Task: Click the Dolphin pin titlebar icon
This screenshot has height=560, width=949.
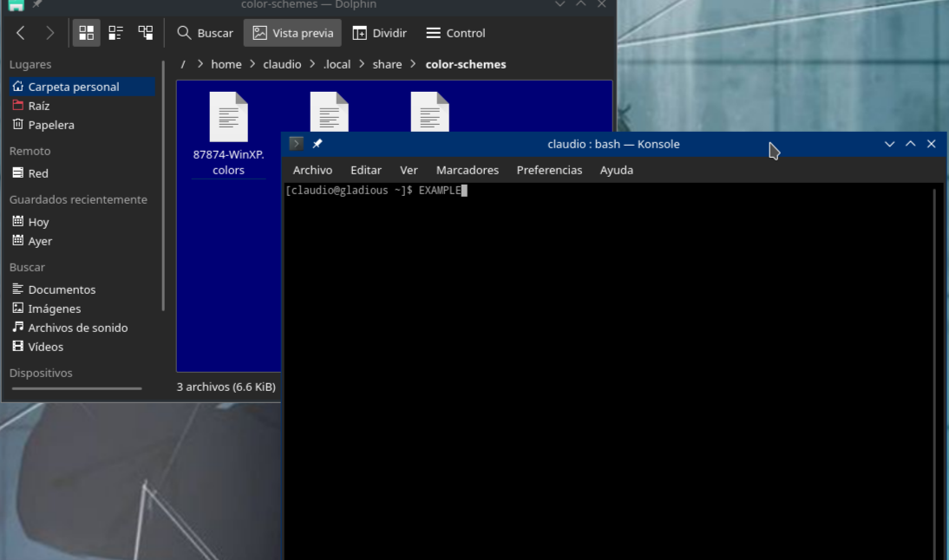Action: [37, 4]
